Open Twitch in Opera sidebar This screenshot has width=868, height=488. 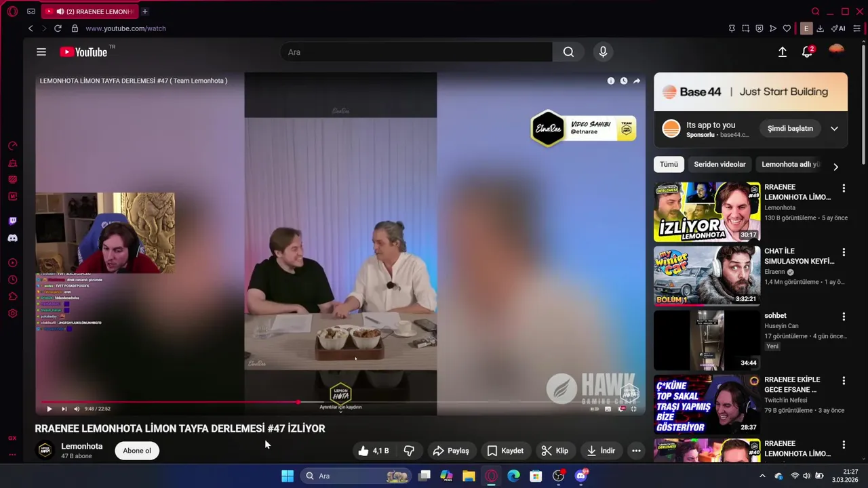[x=12, y=221]
